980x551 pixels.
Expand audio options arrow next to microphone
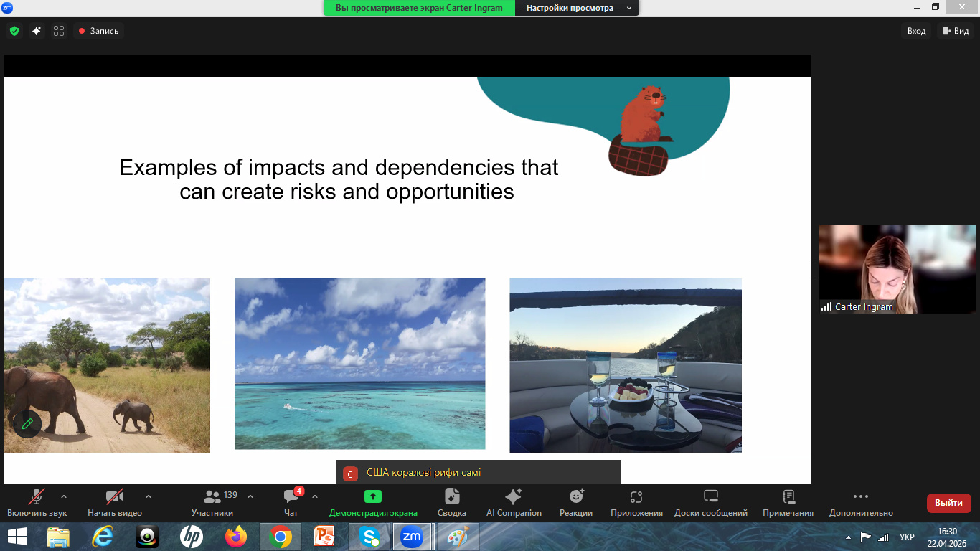tap(64, 496)
